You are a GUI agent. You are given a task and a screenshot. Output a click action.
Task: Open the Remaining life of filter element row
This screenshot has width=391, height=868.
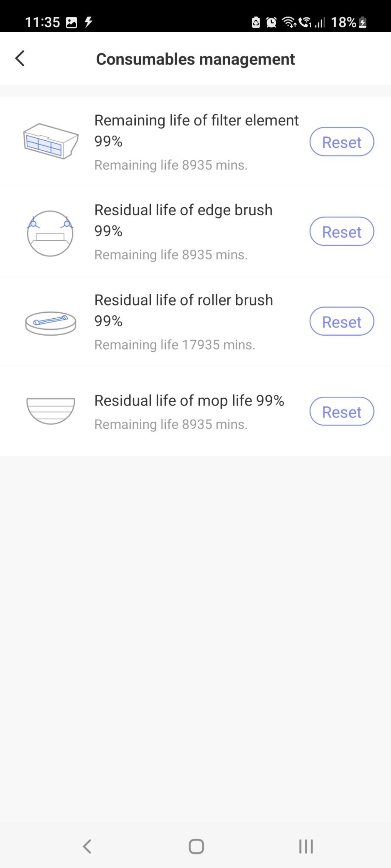coord(195,142)
